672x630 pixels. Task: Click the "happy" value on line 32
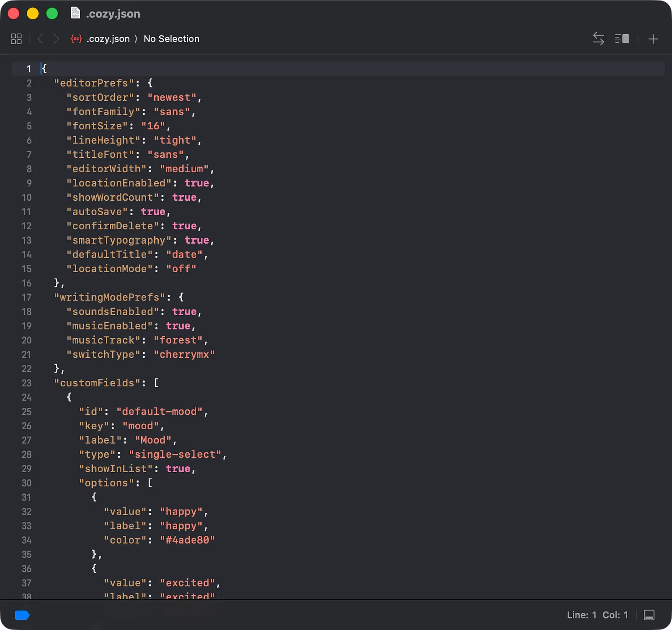pyautogui.click(x=181, y=512)
